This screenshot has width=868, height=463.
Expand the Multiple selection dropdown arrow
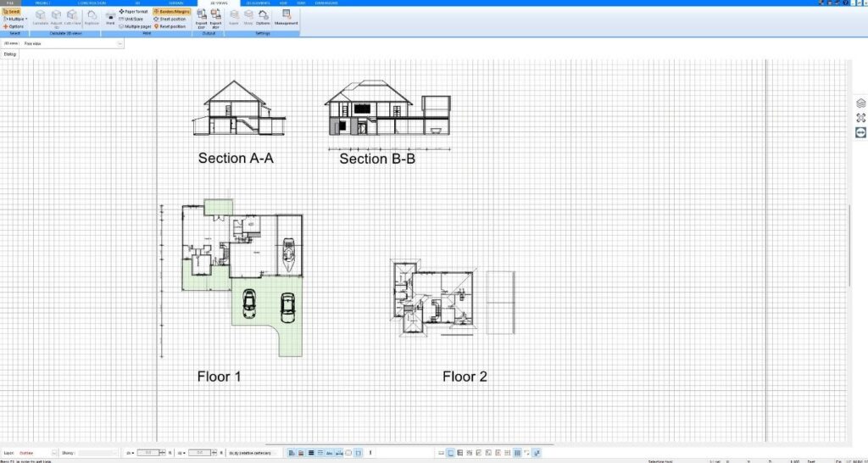point(26,19)
